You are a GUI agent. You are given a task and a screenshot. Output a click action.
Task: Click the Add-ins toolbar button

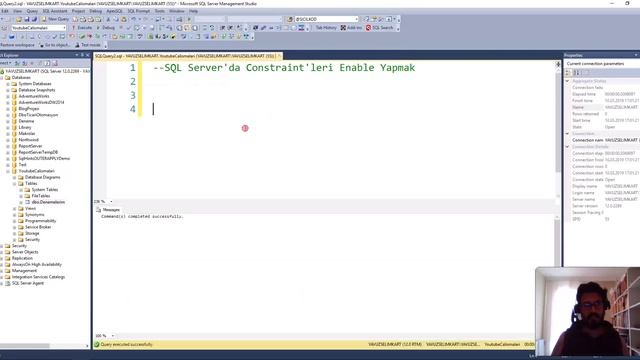click(351, 28)
